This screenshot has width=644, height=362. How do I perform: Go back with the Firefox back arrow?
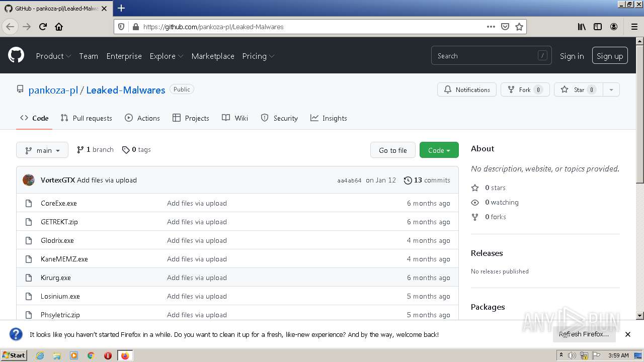[10, 27]
